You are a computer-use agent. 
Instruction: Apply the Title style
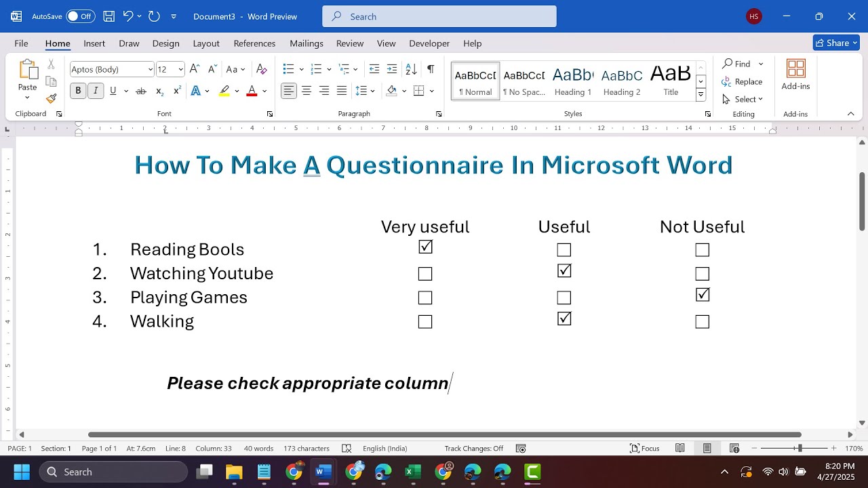point(671,81)
